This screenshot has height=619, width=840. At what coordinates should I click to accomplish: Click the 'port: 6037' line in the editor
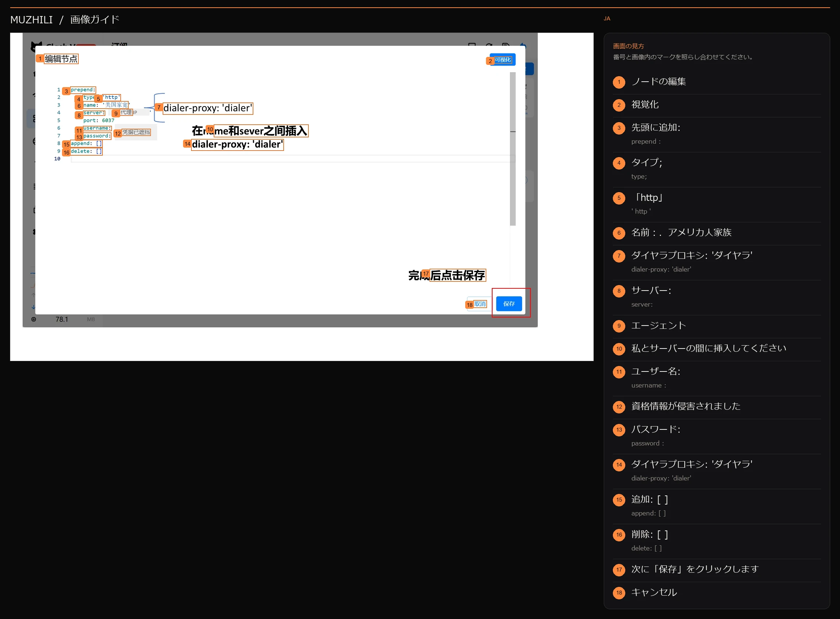pyautogui.click(x=98, y=120)
